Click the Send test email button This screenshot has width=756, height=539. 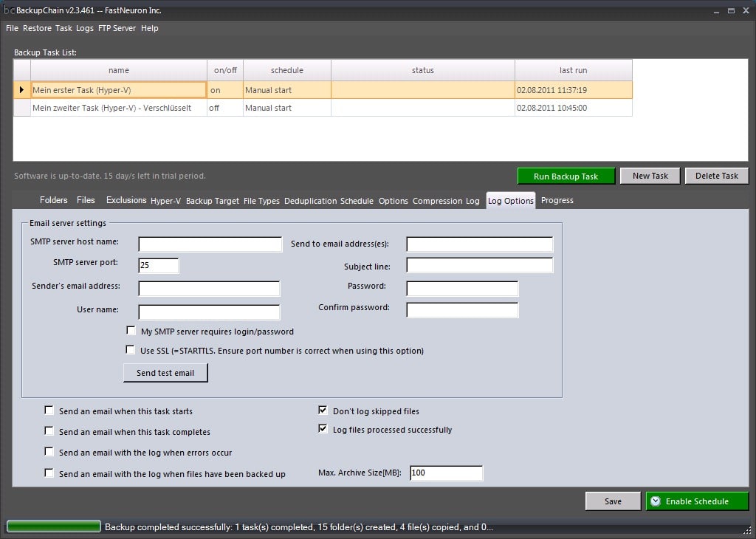click(x=165, y=373)
